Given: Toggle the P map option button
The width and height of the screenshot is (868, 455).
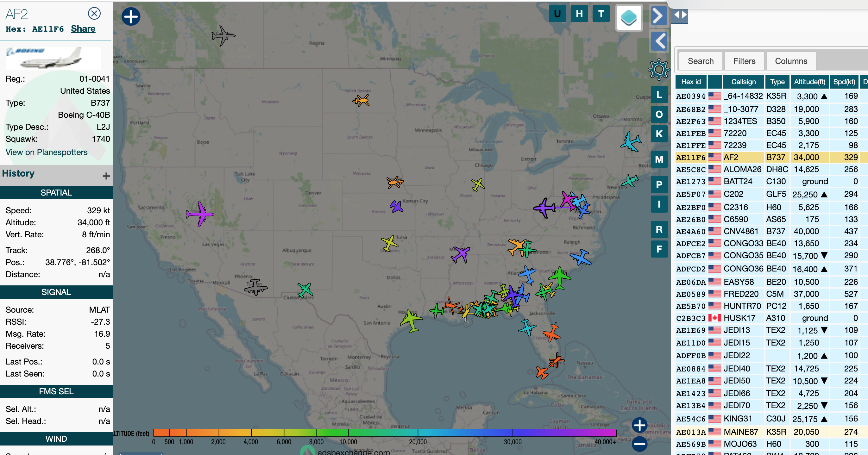Looking at the screenshot, I should [x=659, y=184].
